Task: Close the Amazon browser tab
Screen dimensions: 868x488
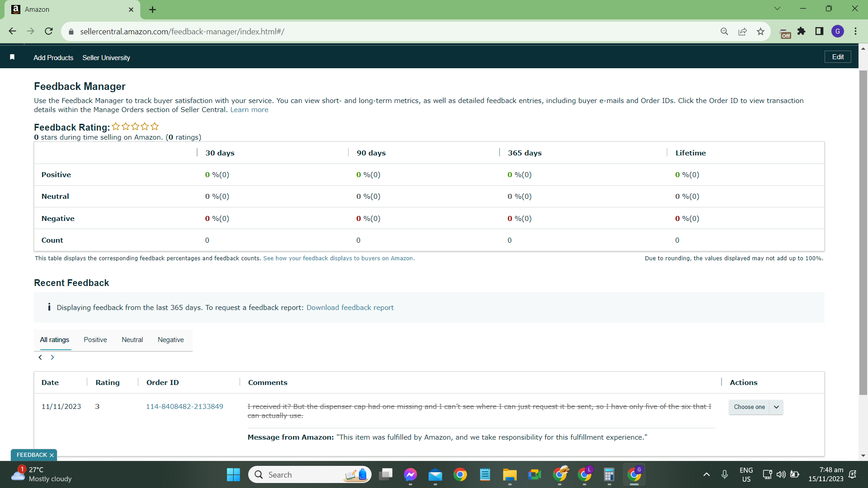Action: [x=131, y=9]
